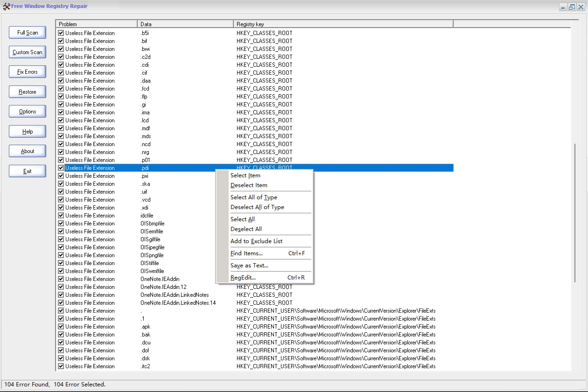The height and width of the screenshot is (392, 588).
Task: Open Find Items from the context menu
Action: (x=246, y=253)
